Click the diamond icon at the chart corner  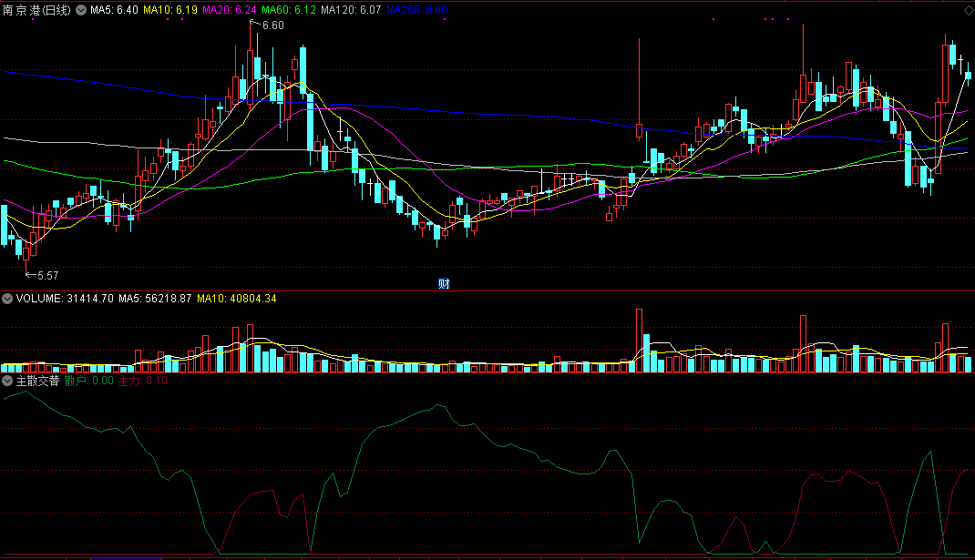tap(969, 11)
